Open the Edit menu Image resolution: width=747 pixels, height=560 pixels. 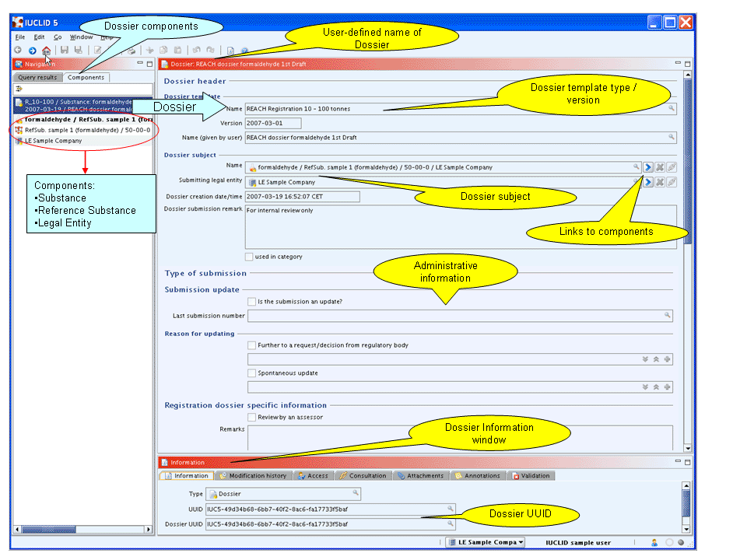[x=39, y=37]
